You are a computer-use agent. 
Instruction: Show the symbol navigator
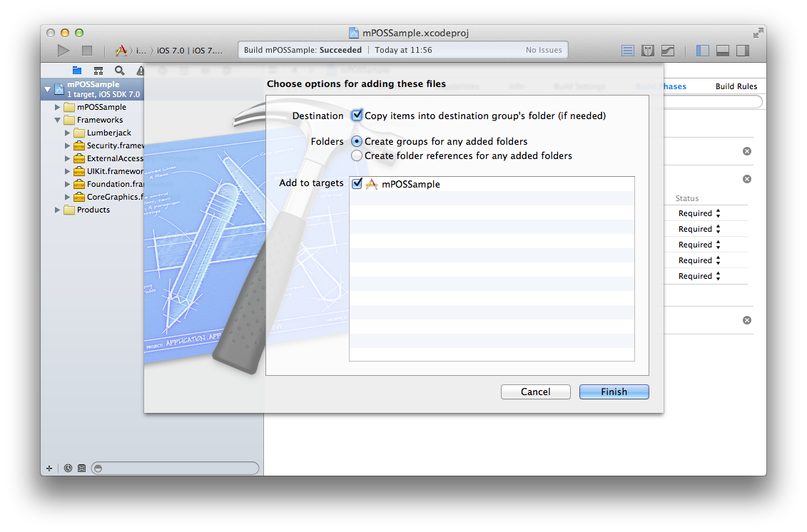coord(98,71)
